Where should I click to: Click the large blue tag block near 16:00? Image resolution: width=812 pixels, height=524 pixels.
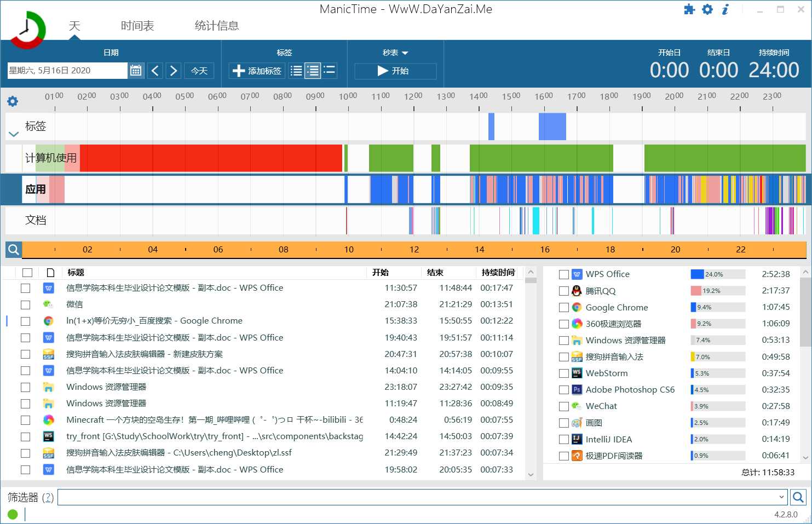552,126
